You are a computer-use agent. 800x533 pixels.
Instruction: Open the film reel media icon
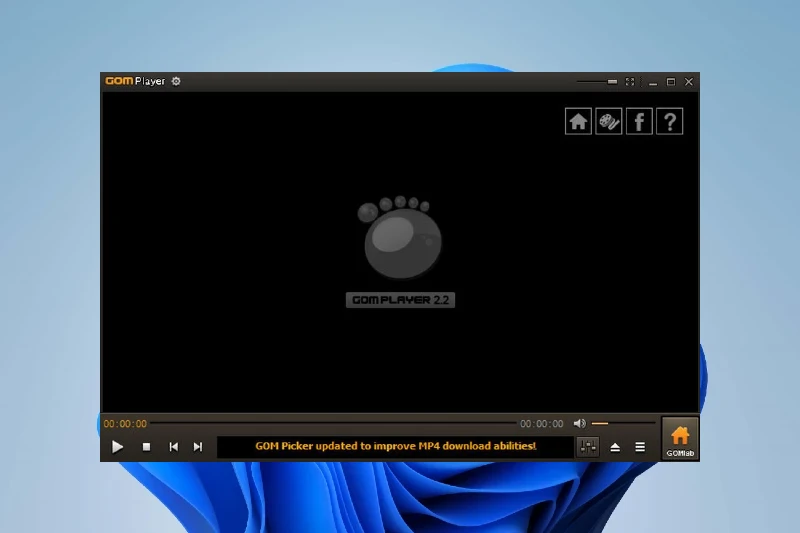click(609, 121)
